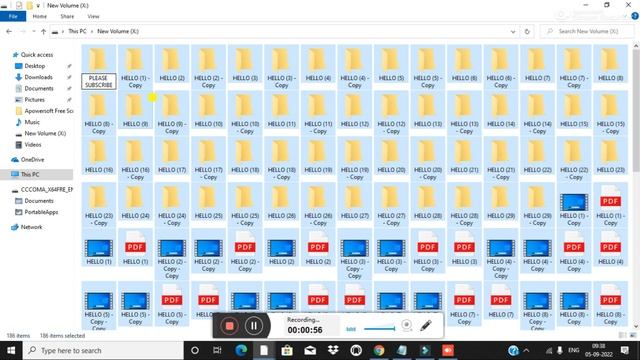640x360 pixels.
Task: Click the vertical scrollbar down arrow
Action: tap(636, 327)
